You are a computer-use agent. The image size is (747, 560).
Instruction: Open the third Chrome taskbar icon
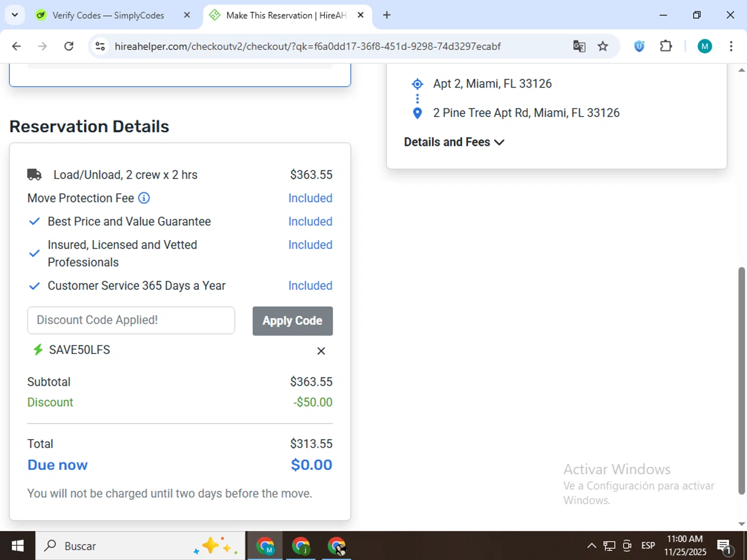(x=337, y=546)
